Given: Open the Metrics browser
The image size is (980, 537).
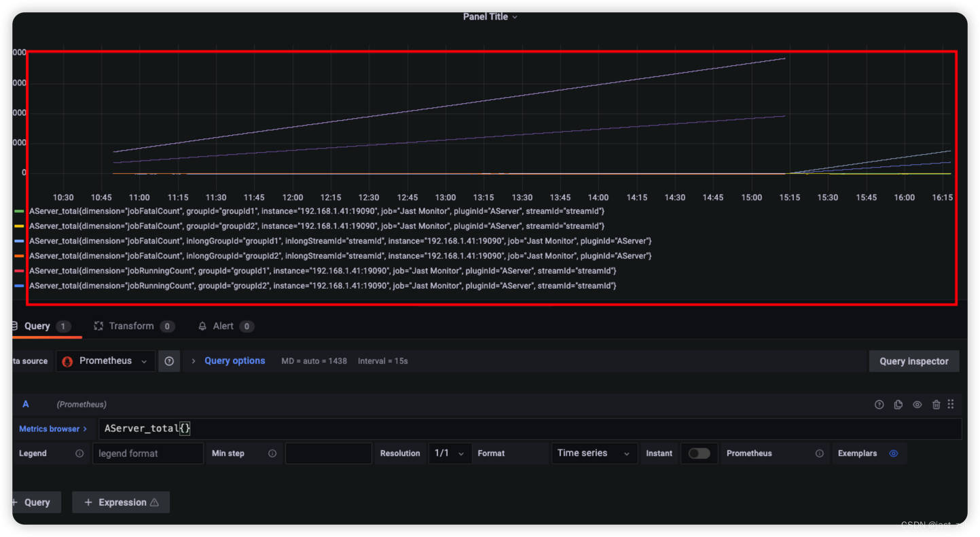Looking at the screenshot, I should [53, 429].
